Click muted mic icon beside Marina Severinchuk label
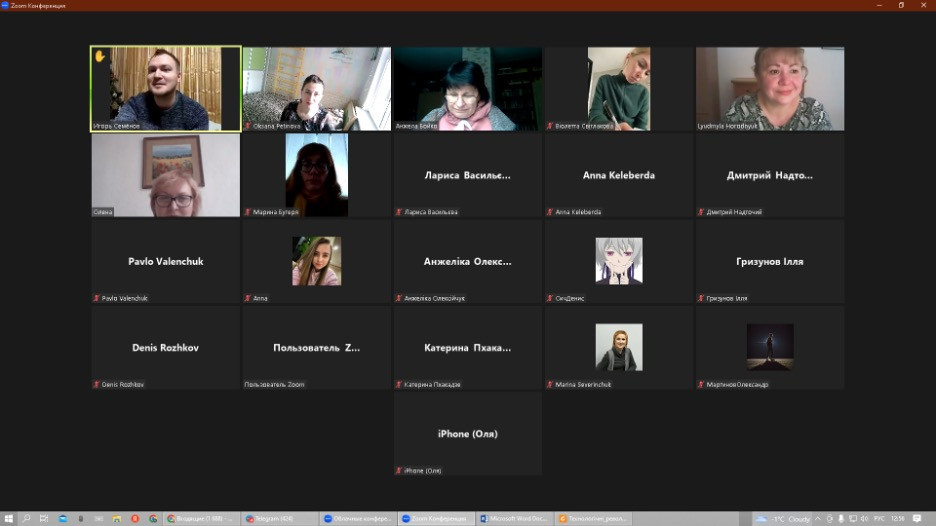The width and height of the screenshot is (936, 526). pyautogui.click(x=550, y=384)
